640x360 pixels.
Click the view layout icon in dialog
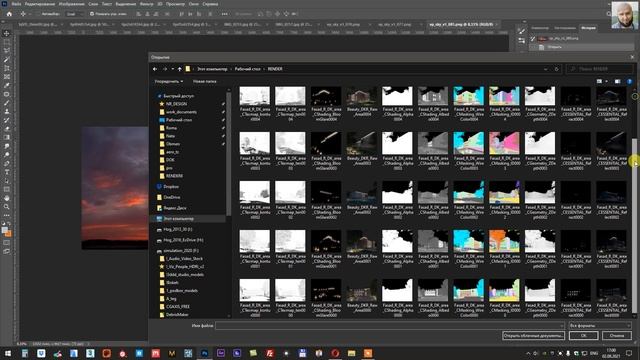(x=599, y=82)
